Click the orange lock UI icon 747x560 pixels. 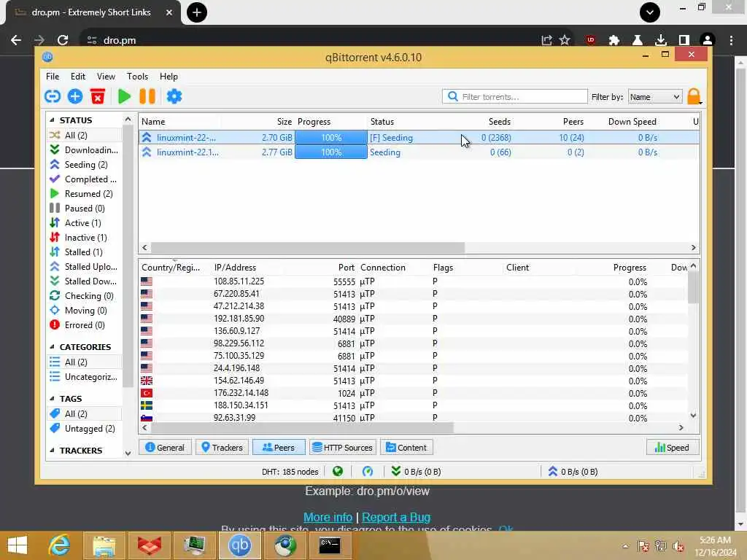tap(694, 96)
